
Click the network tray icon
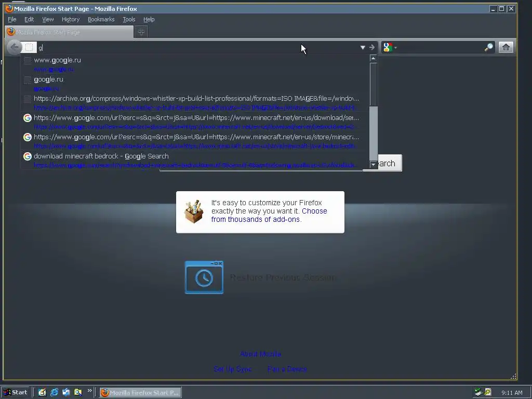478,392
